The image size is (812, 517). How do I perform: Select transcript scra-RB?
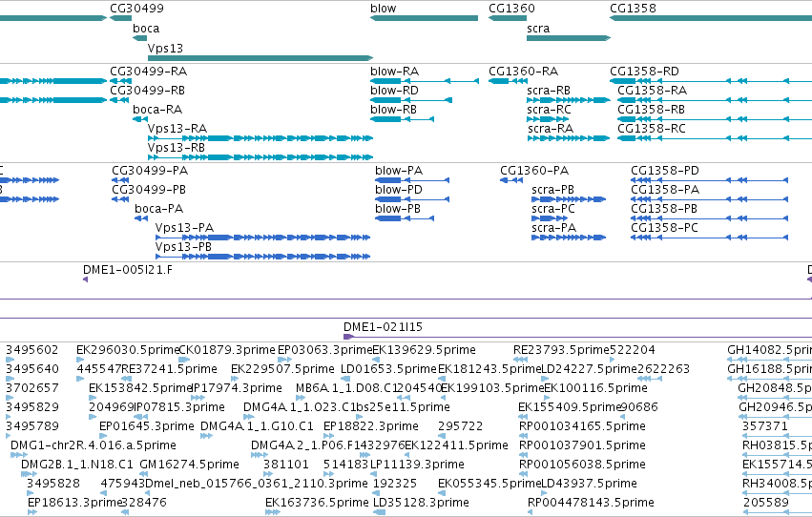(x=569, y=100)
